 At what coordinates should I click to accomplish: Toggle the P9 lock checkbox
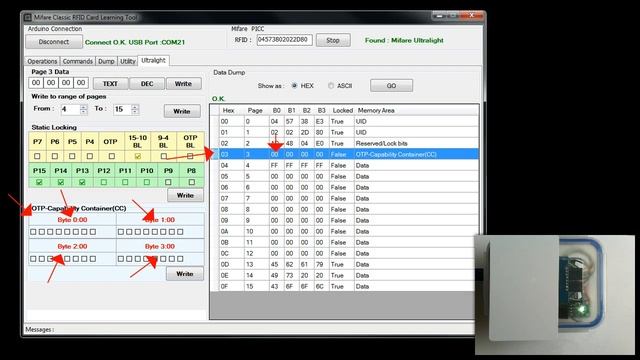point(168,182)
